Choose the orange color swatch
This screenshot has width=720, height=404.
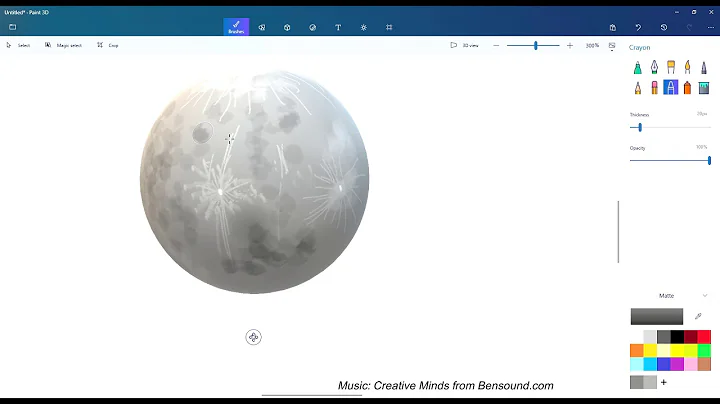[636, 351]
